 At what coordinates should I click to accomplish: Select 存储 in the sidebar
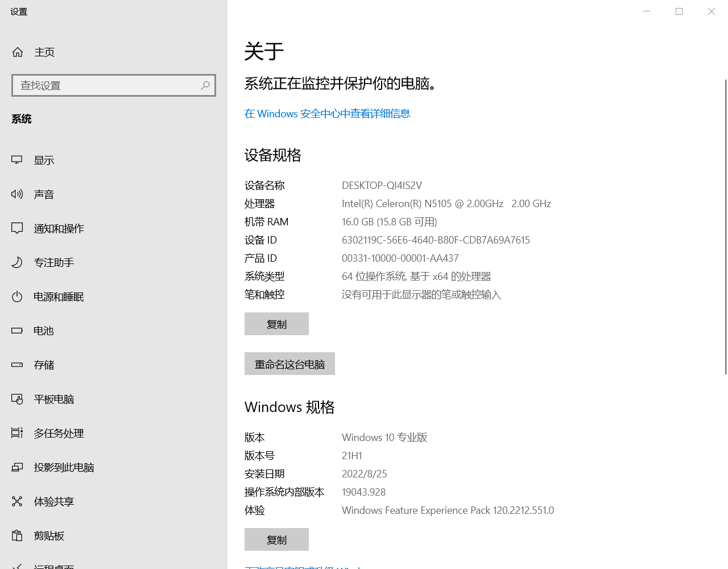click(x=114, y=365)
